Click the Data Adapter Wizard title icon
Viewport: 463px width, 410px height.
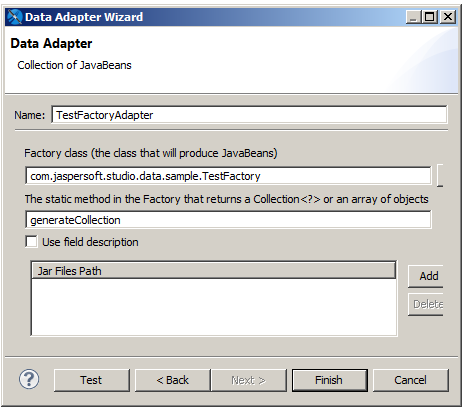(x=15, y=17)
